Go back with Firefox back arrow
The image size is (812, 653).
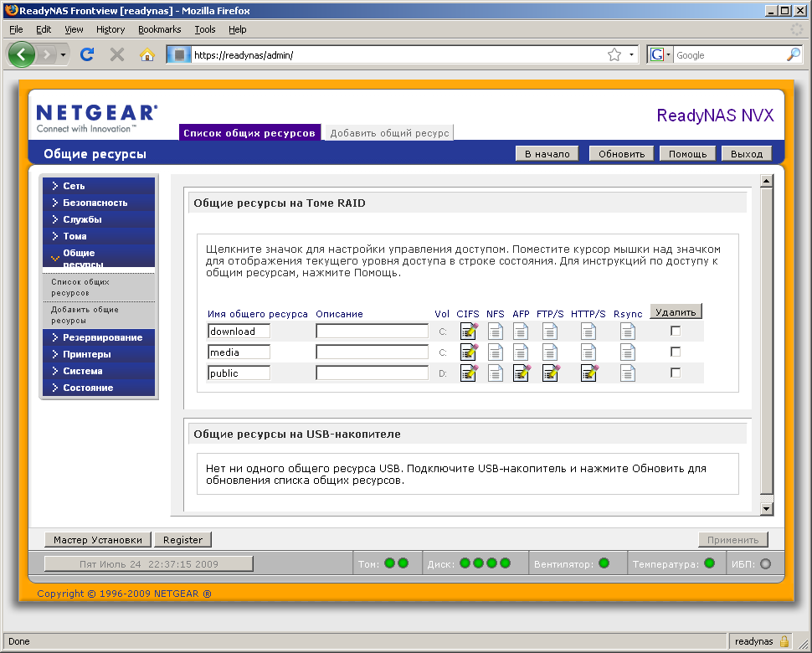click(21, 54)
